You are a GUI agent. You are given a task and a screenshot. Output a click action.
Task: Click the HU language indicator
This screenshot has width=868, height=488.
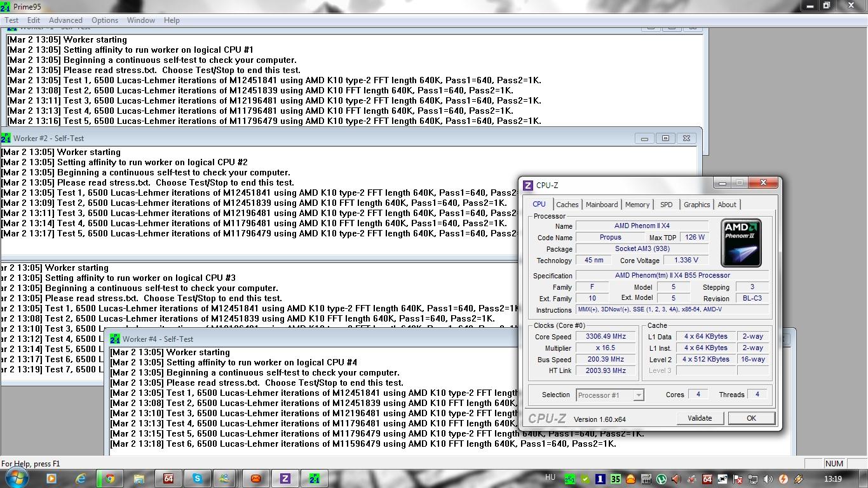coord(550,477)
